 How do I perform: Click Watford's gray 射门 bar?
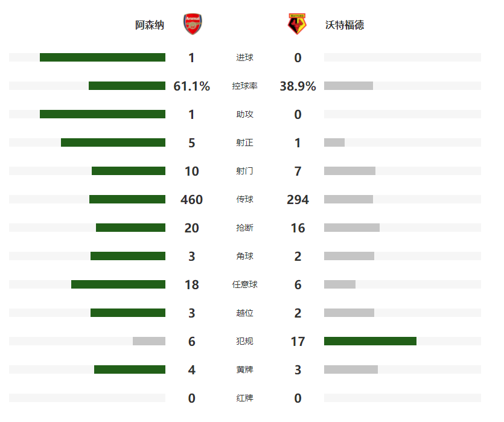click(349, 171)
